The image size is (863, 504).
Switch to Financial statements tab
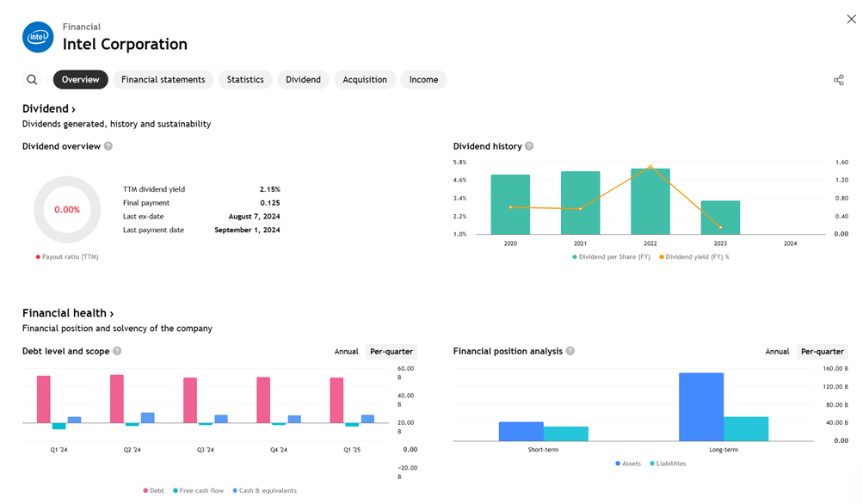click(x=163, y=80)
